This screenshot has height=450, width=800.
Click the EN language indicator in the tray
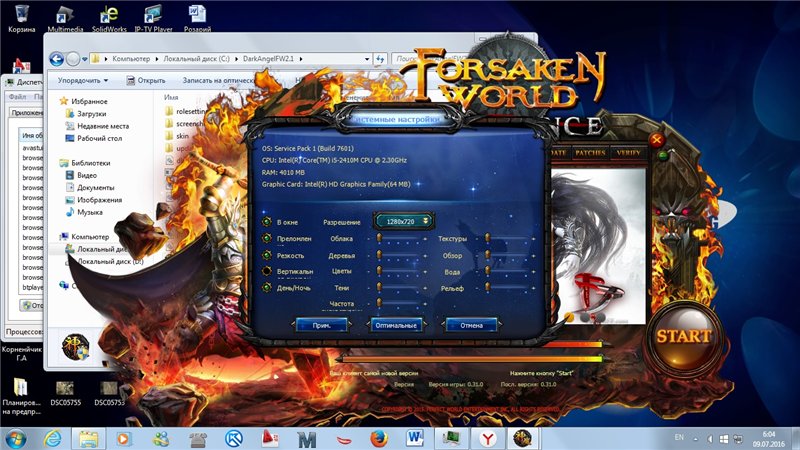679,437
